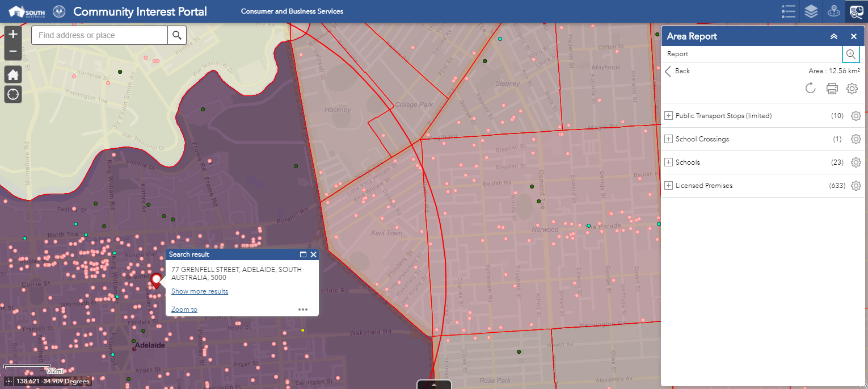The width and height of the screenshot is (868, 389).
Task: Expand the Licensed Premises row
Action: (669, 186)
